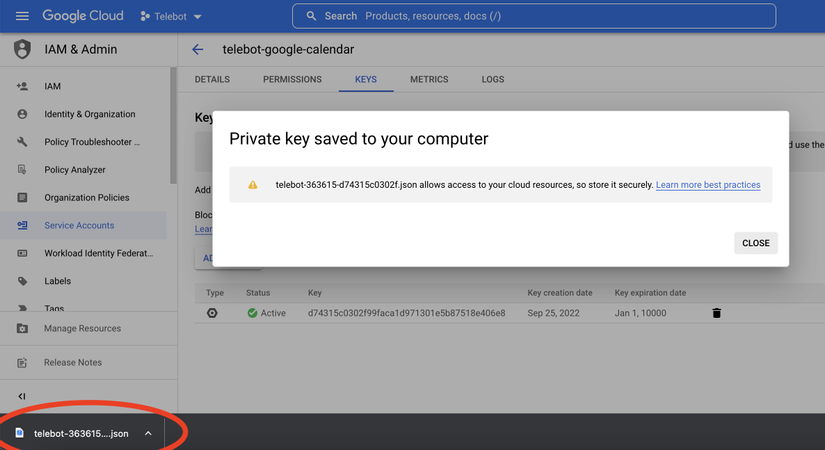This screenshot has width=825, height=450.
Task: Click the Policy Troubleshooter wrench icon
Action: (x=22, y=142)
